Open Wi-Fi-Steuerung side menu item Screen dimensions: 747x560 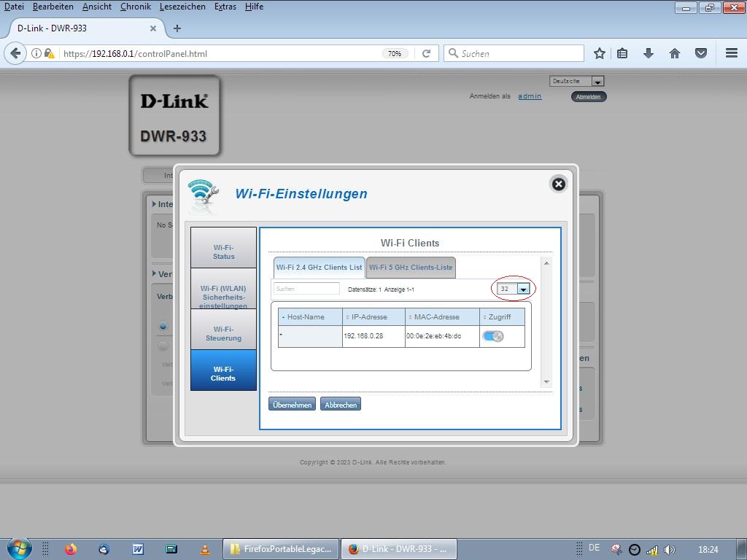[x=223, y=330]
